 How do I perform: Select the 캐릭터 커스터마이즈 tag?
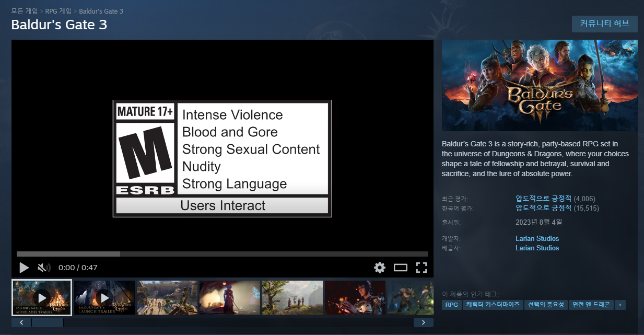pos(493,305)
